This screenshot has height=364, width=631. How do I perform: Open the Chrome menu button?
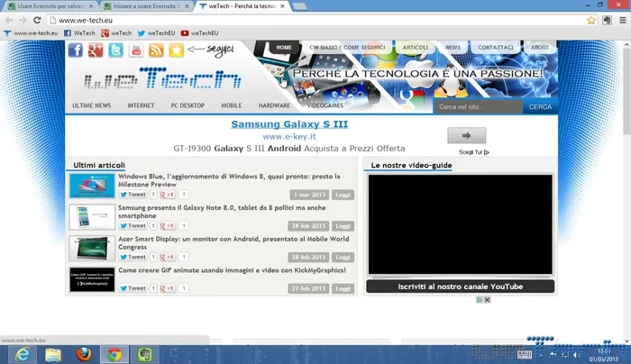point(621,19)
